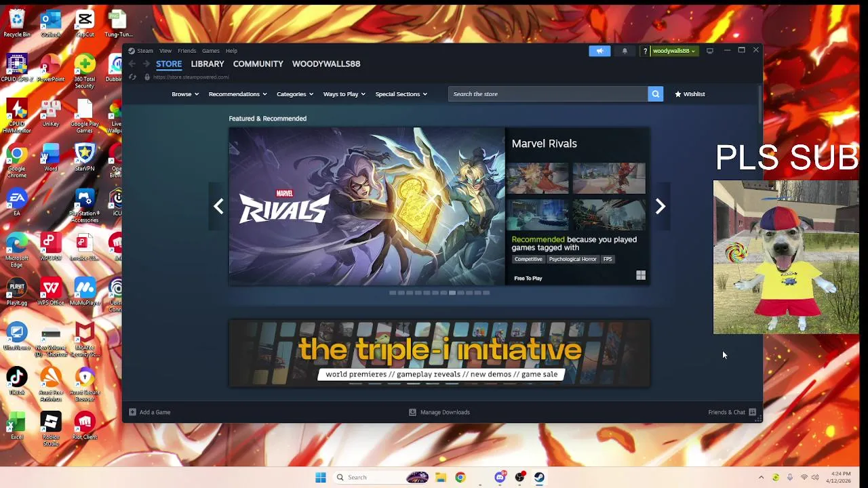Image resolution: width=868 pixels, height=488 pixels.
Task: Open StarVPN desktop shortcut
Action: (85, 157)
